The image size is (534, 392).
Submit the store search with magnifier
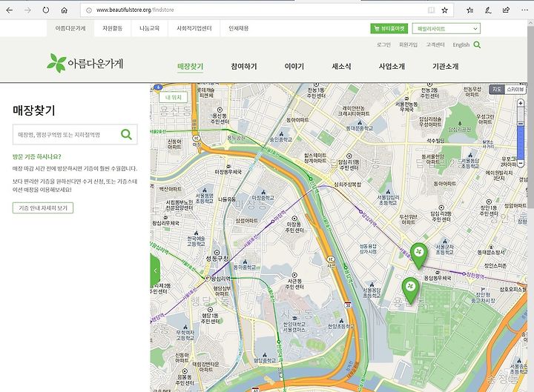coord(126,134)
